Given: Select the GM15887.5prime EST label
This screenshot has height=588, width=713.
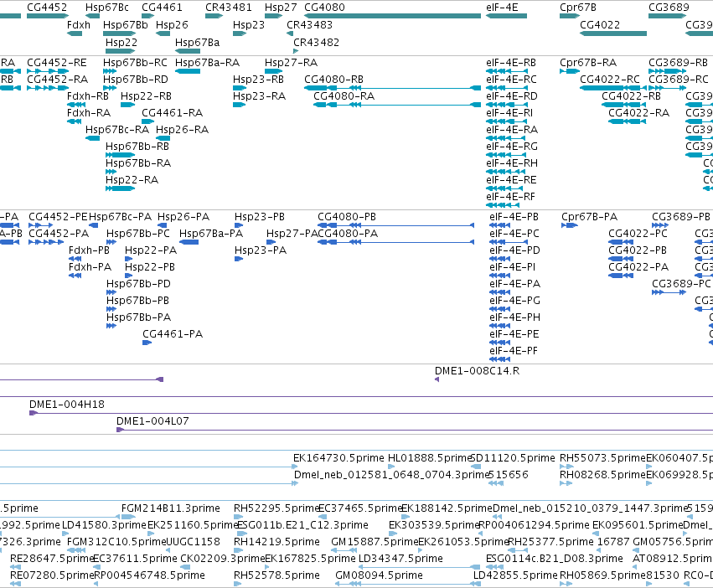Looking at the screenshot, I should (x=375, y=542).
